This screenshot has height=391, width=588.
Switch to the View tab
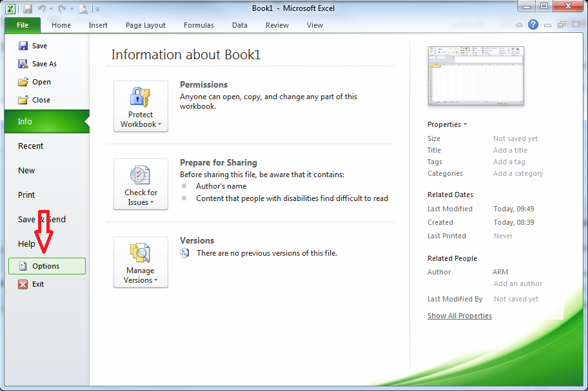(315, 25)
